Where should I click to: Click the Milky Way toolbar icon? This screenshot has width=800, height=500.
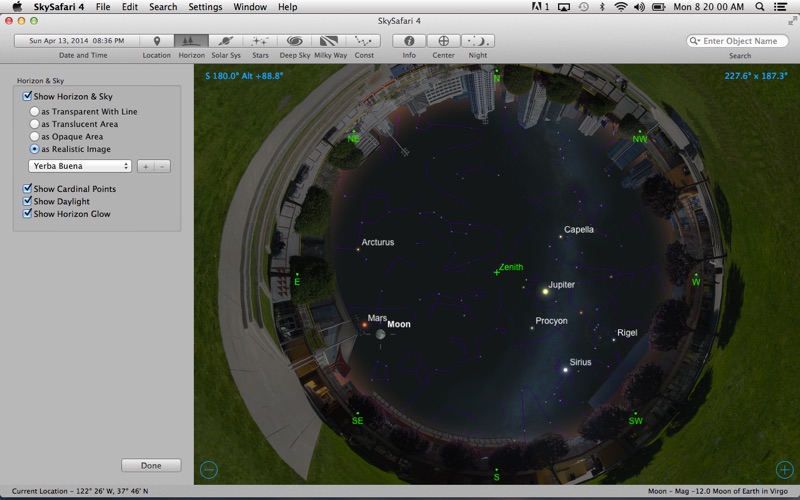(x=330, y=41)
